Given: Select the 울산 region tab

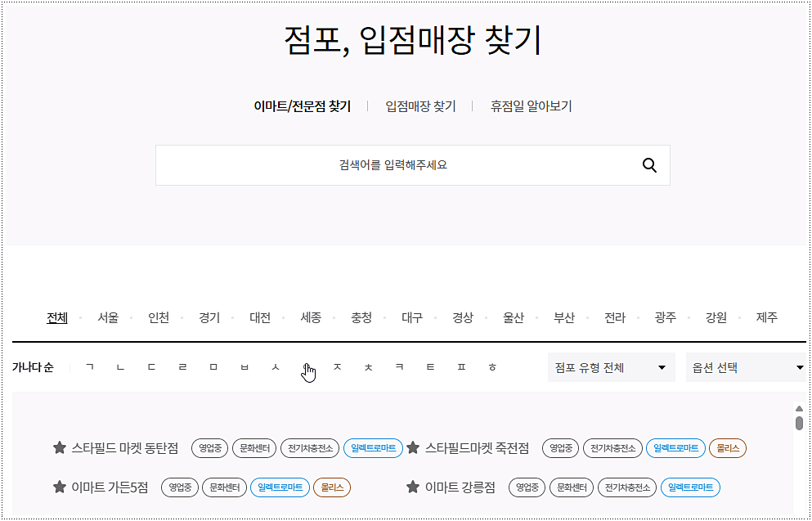Looking at the screenshot, I should point(514,317).
